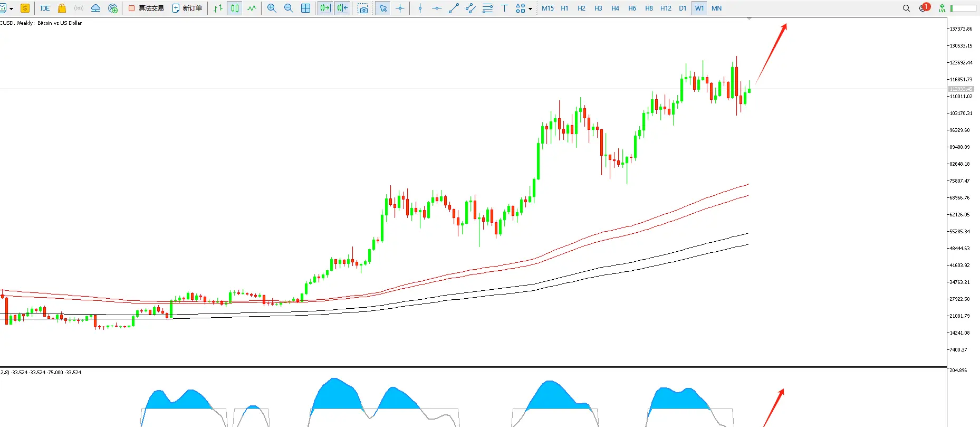Viewport: 980px width, 427px height.
Task: Click the green LVL icon
Action: point(942,8)
